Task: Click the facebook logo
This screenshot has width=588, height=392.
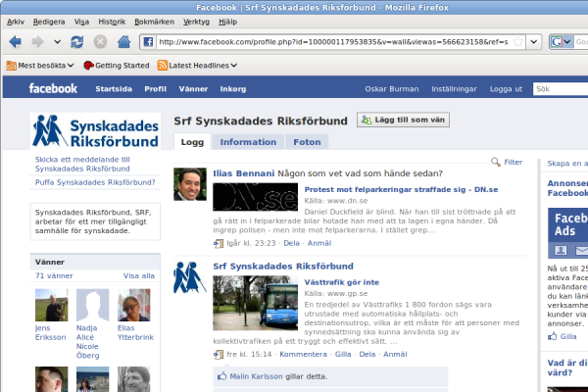Action: pyautogui.click(x=53, y=88)
